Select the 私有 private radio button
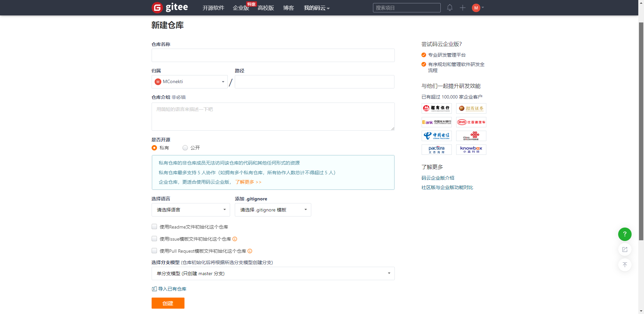The image size is (644, 314). (154, 148)
